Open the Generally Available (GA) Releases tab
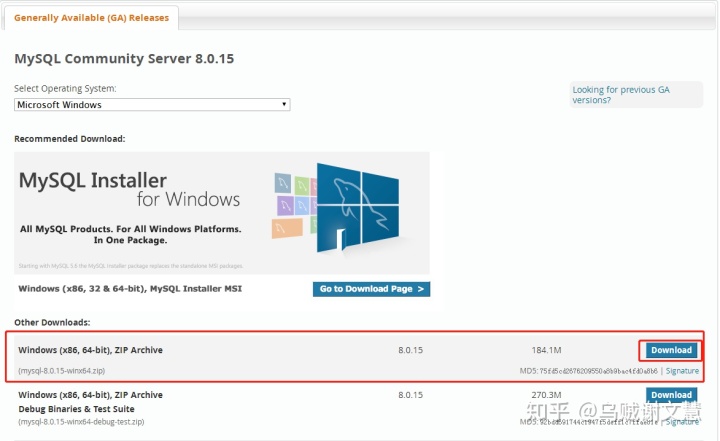This screenshot has height=441, width=720. pyautogui.click(x=91, y=18)
